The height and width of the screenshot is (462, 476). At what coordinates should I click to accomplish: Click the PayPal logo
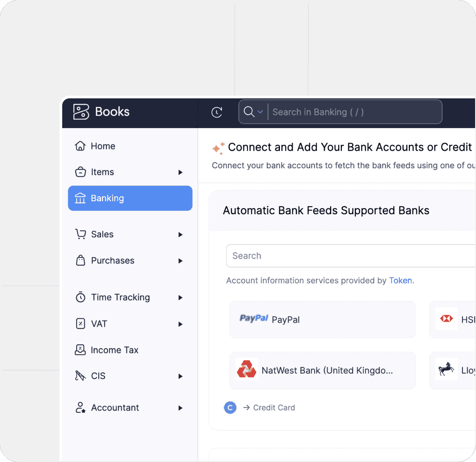click(254, 318)
